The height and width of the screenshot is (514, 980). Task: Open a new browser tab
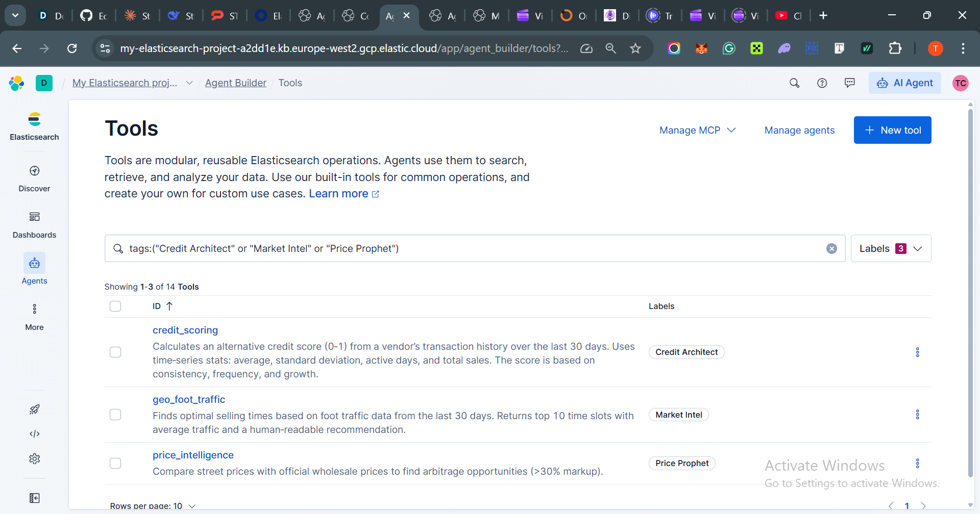[x=823, y=16]
